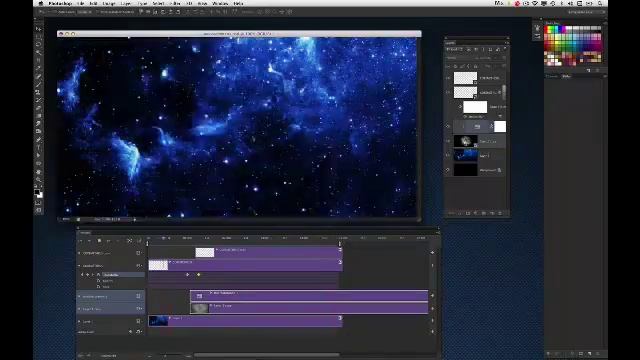
Task: Select the Rectangular Marquee tool
Action: 39,37
